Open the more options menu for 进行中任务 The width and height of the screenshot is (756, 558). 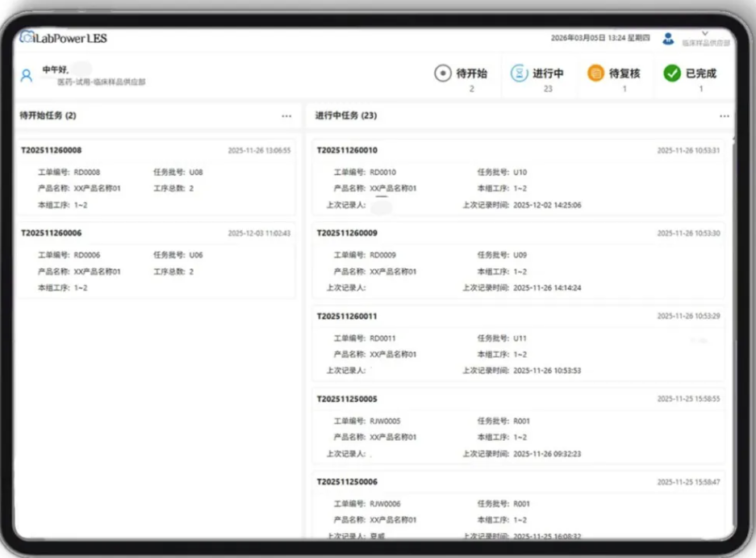click(x=724, y=116)
